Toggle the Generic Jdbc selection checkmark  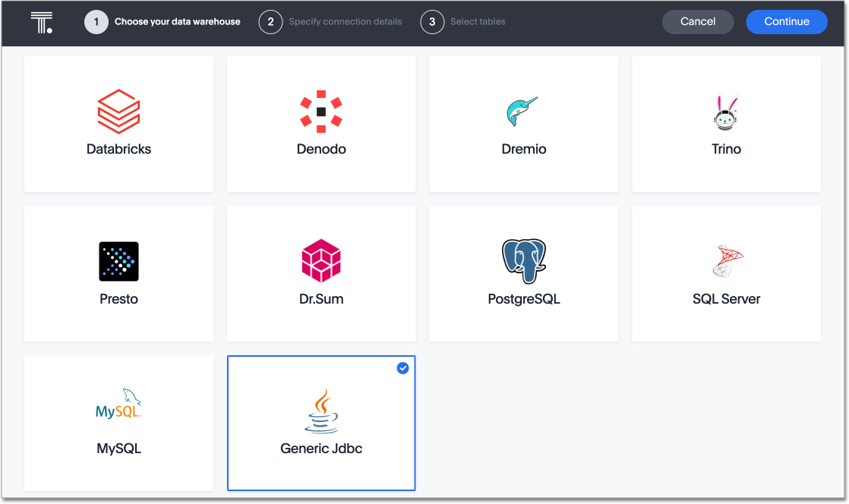coord(402,368)
